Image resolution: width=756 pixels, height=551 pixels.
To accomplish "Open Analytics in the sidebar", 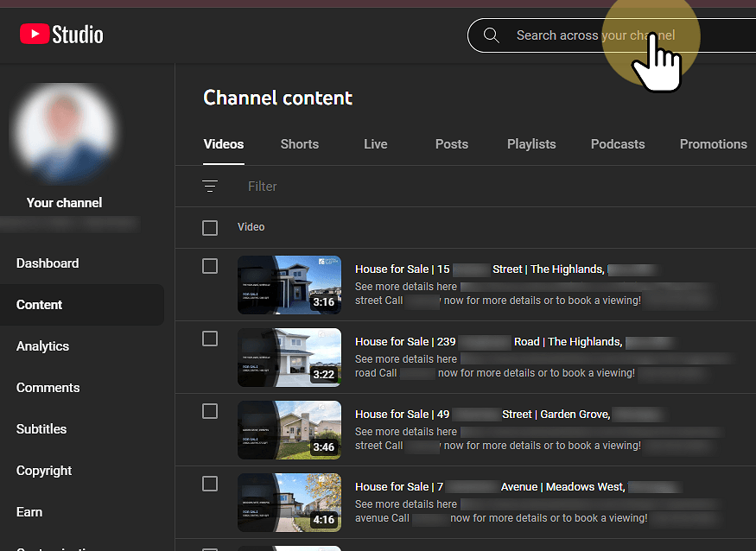I will pos(43,346).
